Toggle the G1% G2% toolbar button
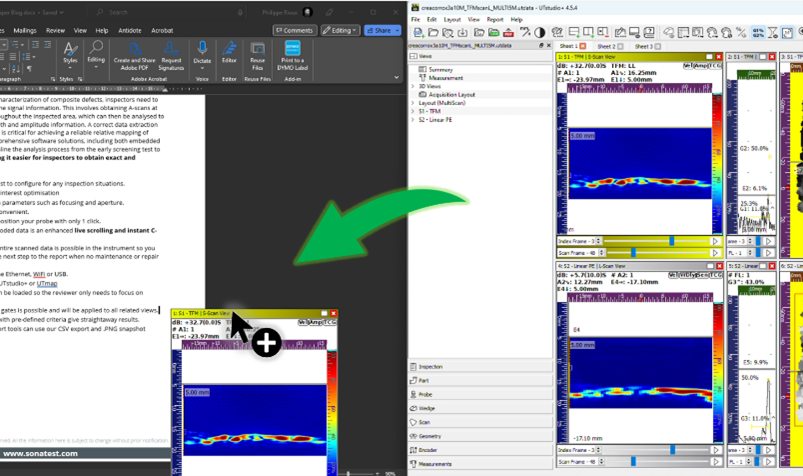The image size is (803, 476). coord(758,32)
